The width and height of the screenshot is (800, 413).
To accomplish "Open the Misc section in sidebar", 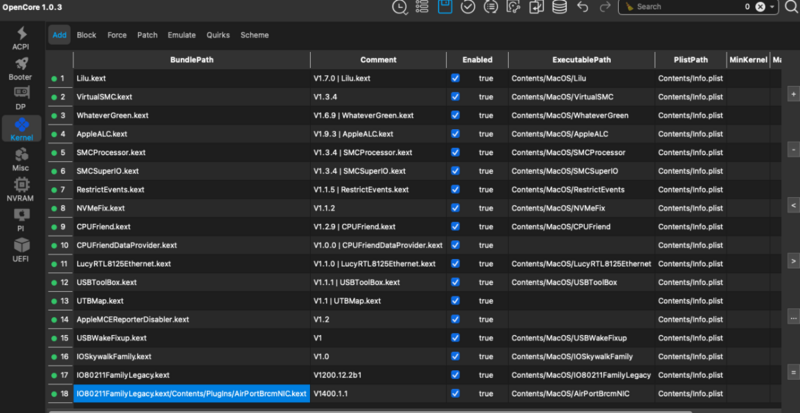I will point(21,159).
